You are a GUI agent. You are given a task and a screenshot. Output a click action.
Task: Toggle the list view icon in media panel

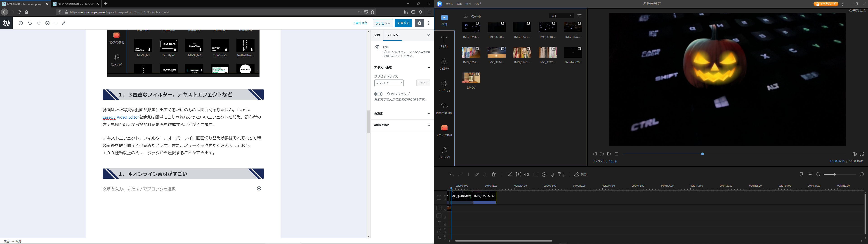pyautogui.click(x=579, y=16)
